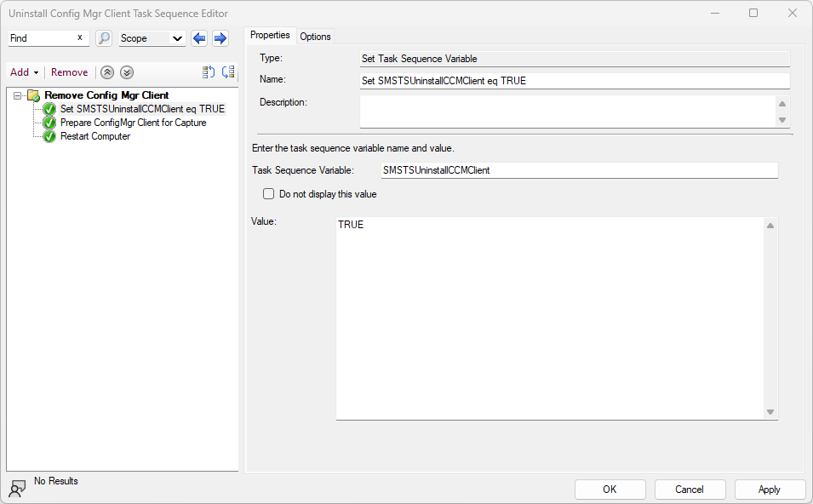Minimize the Task Sequence Editor window
The width and height of the screenshot is (813, 504).
click(x=715, y=13)
